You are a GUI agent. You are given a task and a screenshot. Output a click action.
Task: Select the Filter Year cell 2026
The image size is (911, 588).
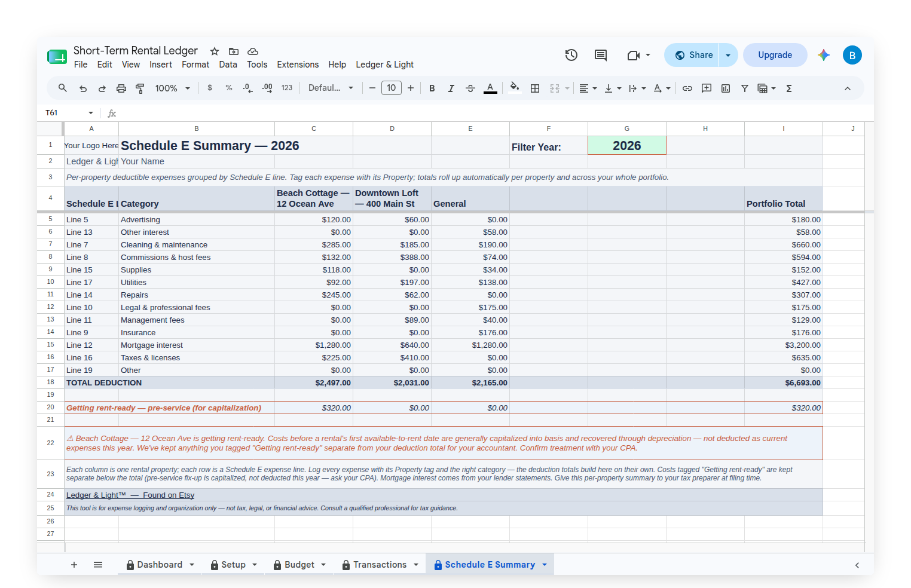point(627,146)
